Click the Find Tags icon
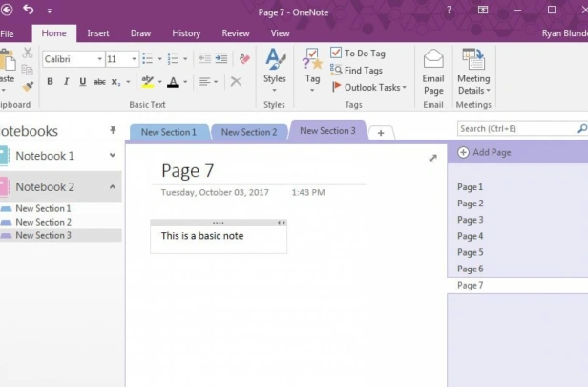Screen dimensions: 588x387 coord(336,70)
